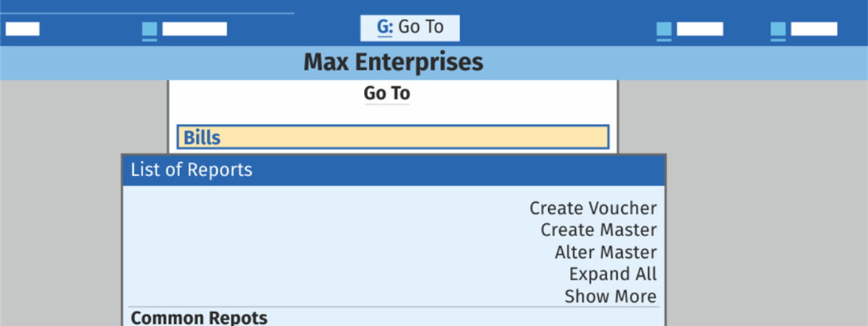This screenshot has height=326, width=868.
Task: Select Create Voucher in the reports list
Action: (x=592, y=209)
